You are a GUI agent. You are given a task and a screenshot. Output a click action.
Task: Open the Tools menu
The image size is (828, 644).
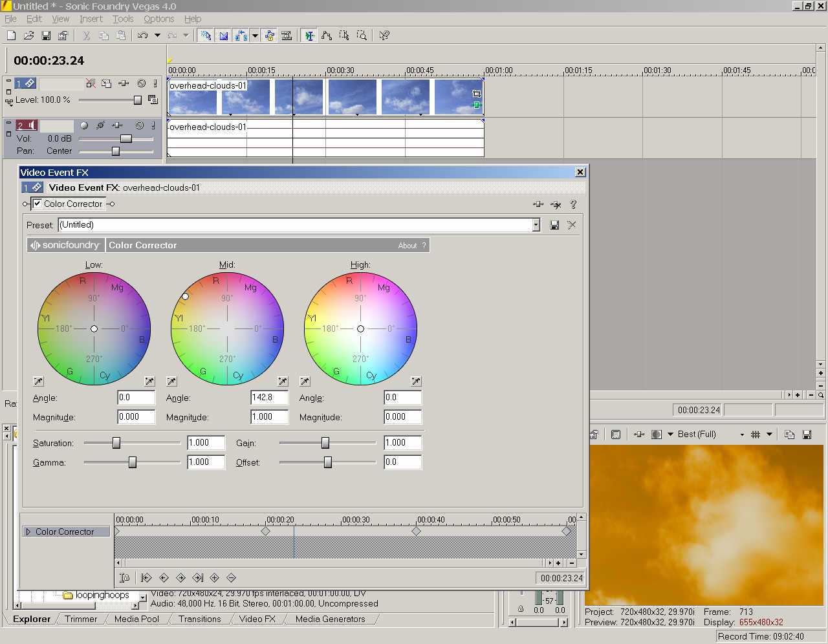[x=123, y=19]
